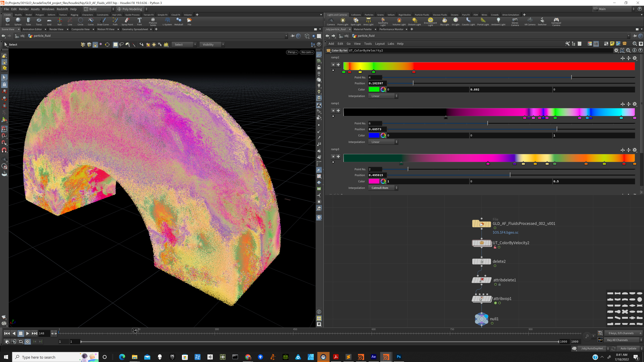This screenshot has width=644, height=362.
Task: Click the taskbar search box
Action: coord(56,357)
